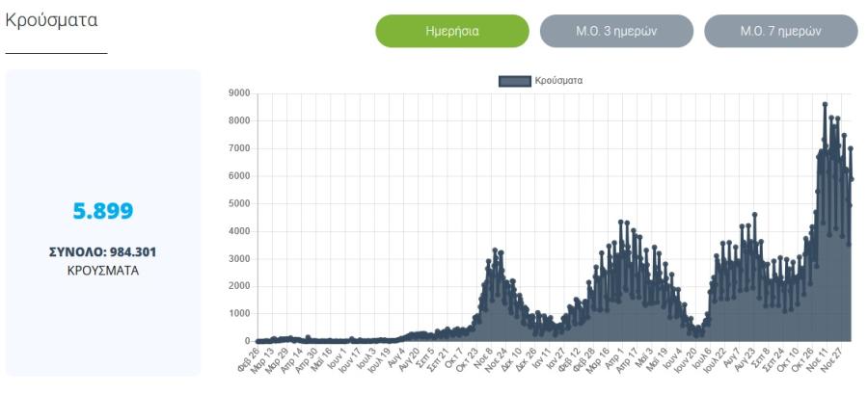Screen dimensions: 868x394
Task: Click the Αυγ 4 x-axis date label
Action: (395, 358)
